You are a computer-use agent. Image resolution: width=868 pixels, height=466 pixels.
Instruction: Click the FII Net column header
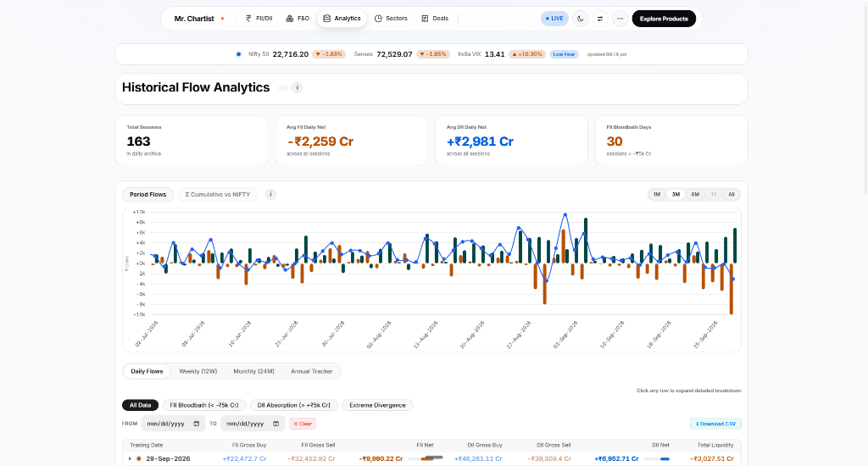426,445
